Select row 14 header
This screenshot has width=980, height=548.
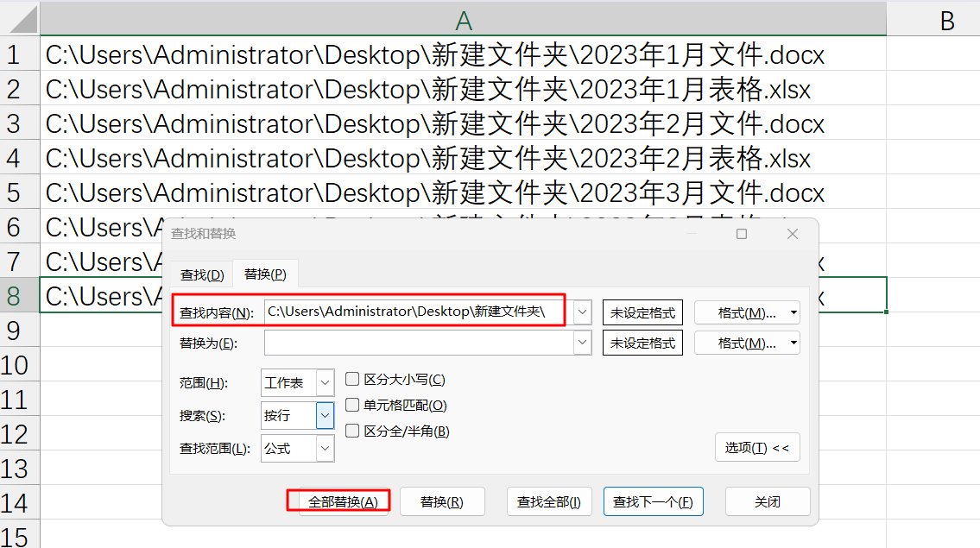coord(19,503)
